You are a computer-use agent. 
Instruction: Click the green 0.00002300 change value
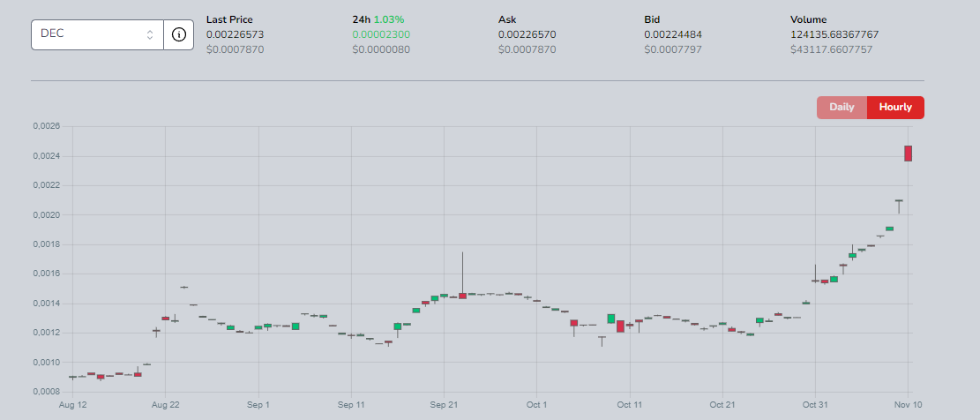tap(381, 34)
